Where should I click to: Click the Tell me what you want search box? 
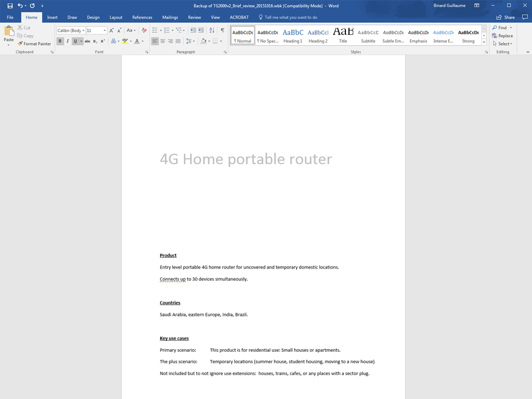click(x=291, y=17)
